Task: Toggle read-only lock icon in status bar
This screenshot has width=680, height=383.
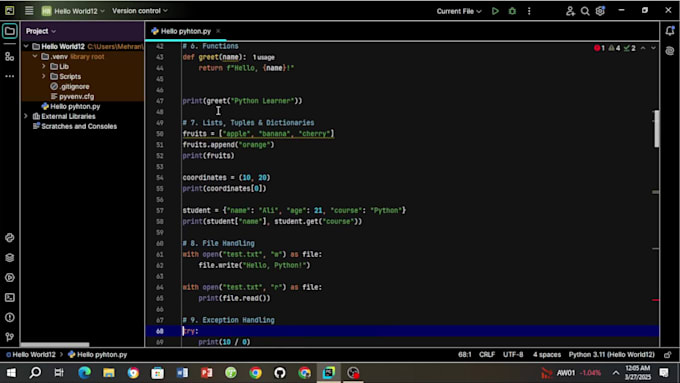Action: [668, 355]
